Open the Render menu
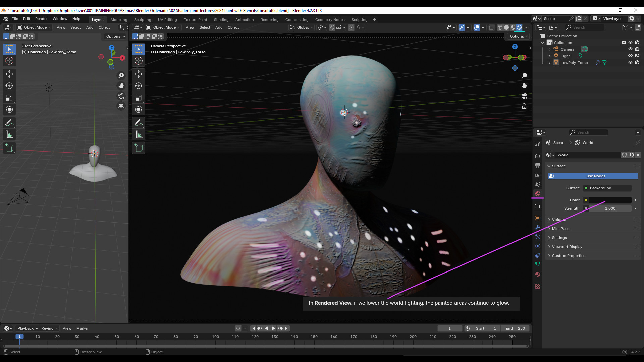This screenshot has height=362, width=644. 41,19
